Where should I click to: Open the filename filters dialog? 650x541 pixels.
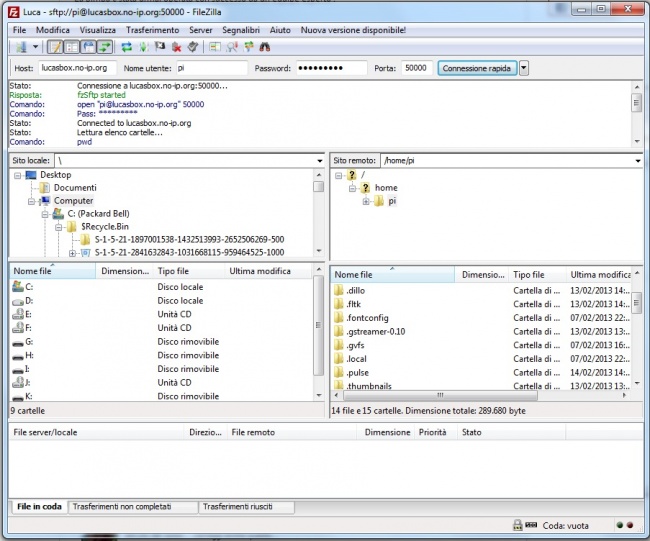[x=215, y=47]
